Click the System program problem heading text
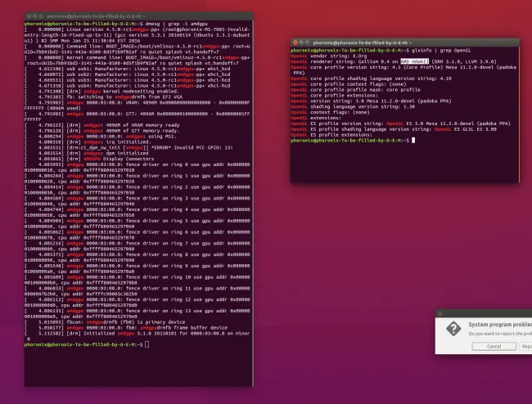This screenshot has height=404, width=532. 500,325
